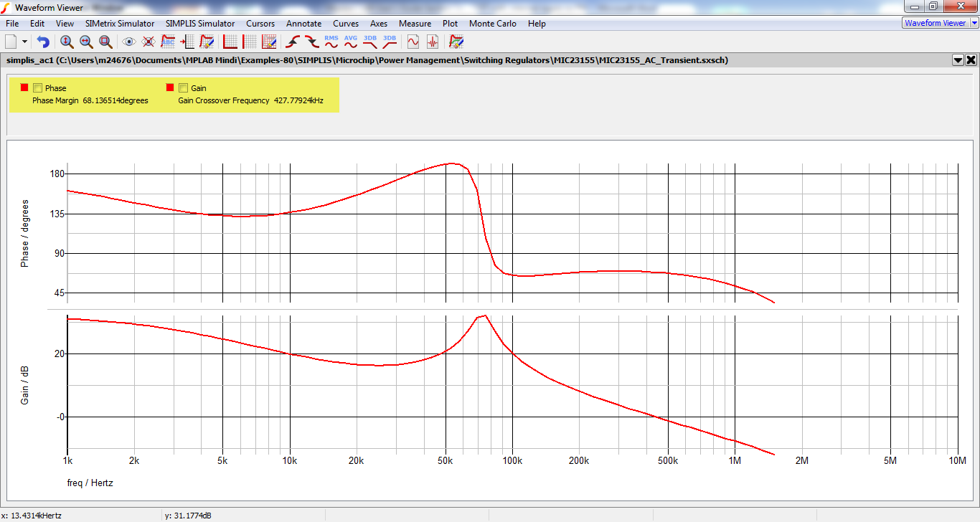The width and height of the screenshot is (980, 522).
Task: Open the SIMPLIS Simulator menu
Action: coord(200,24)
